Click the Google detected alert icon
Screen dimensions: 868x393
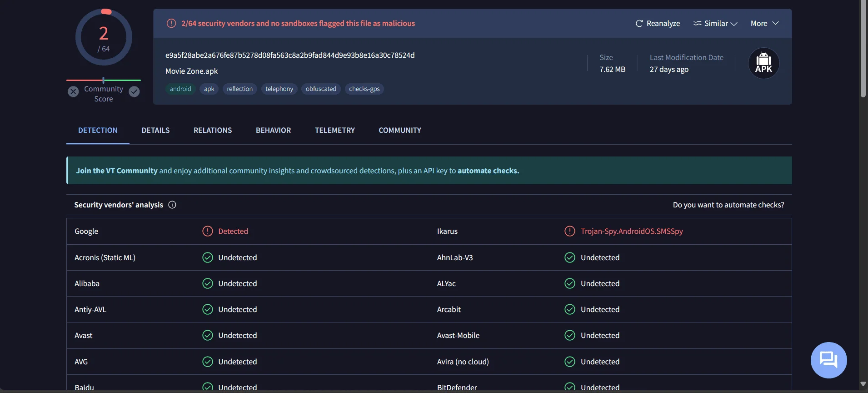pyautogui.click(x=208, y=231)
